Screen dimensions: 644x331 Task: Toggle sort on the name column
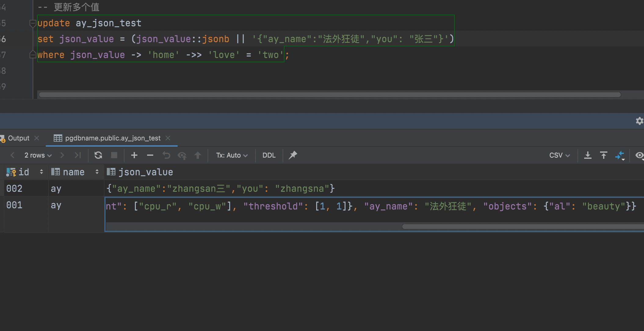click(97, 172)
